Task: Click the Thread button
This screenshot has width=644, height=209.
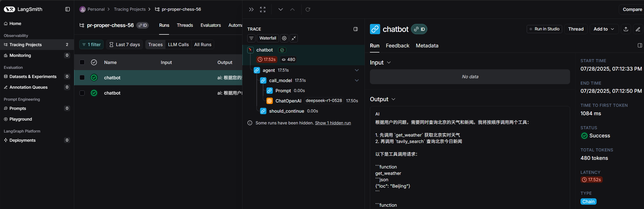Action: (576, 29)
